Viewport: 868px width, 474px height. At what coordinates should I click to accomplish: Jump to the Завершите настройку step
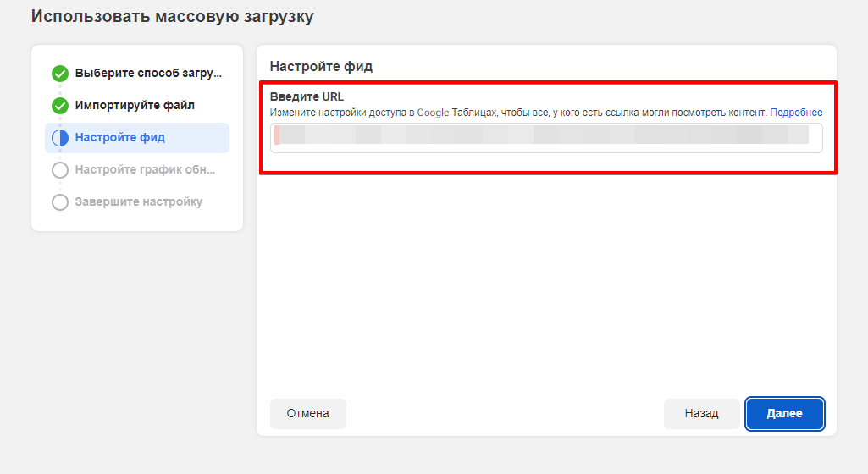click(x=139, y=202)
